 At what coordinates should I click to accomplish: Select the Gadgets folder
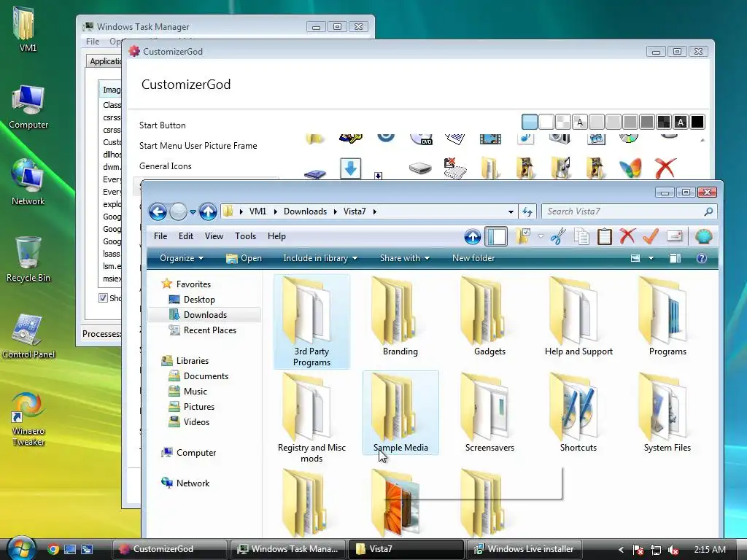point(489,318)
